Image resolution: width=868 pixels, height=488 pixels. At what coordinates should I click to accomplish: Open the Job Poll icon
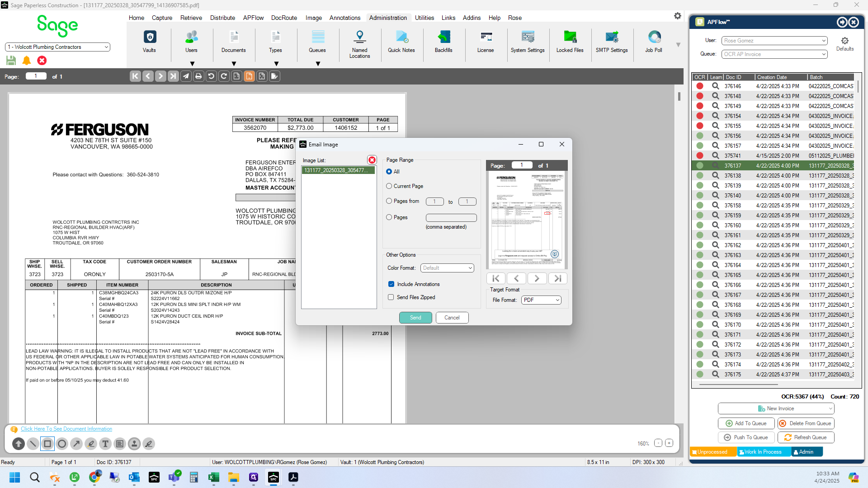(x=654, y=41)
